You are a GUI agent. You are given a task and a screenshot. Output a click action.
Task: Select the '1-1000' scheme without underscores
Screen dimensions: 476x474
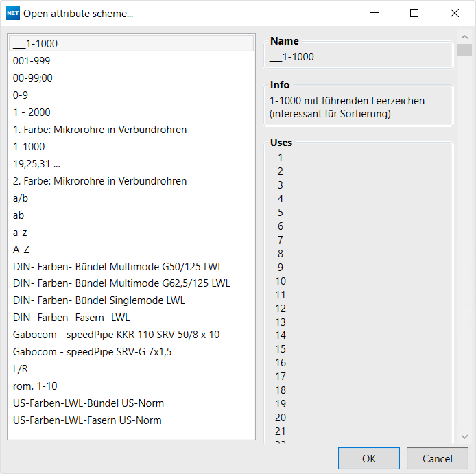pos(132,147)
